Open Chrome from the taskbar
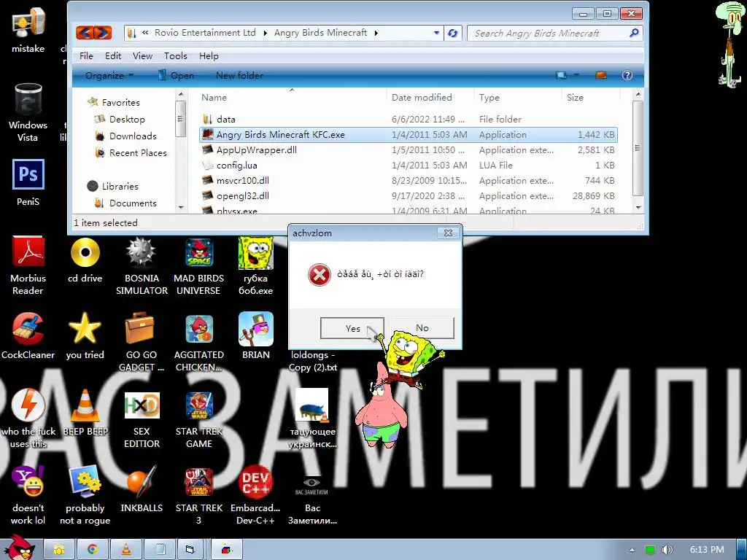 click(93, 550)
